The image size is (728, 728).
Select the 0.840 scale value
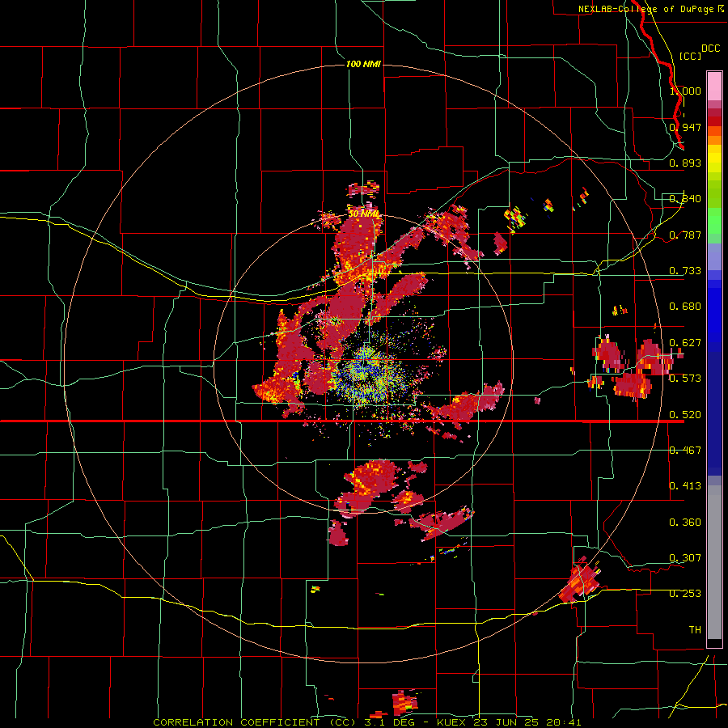pyautogui.click(x=685, y=199)
